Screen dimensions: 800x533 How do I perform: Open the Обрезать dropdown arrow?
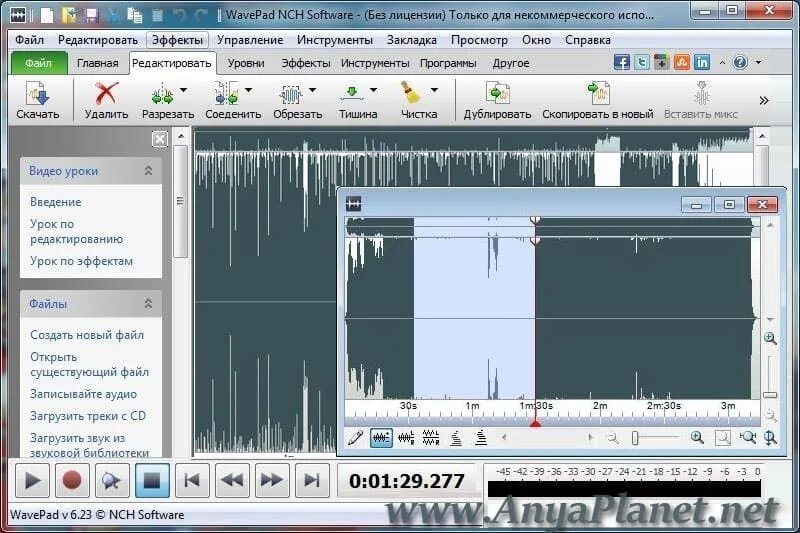[313, 90]
